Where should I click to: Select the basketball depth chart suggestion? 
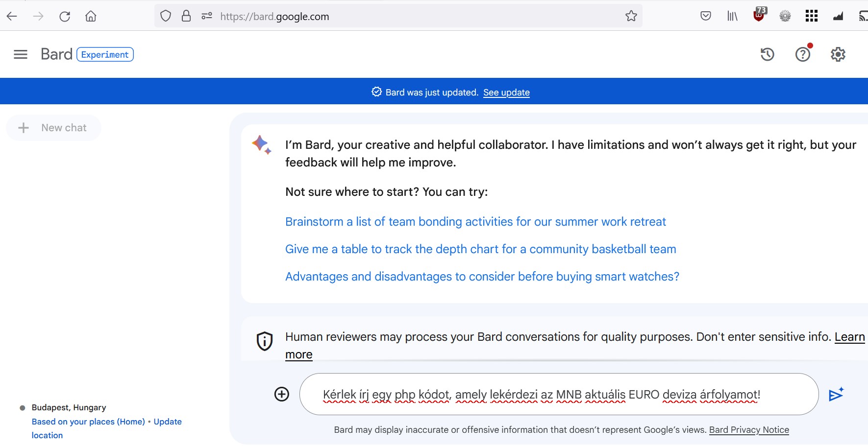[481, 249]
